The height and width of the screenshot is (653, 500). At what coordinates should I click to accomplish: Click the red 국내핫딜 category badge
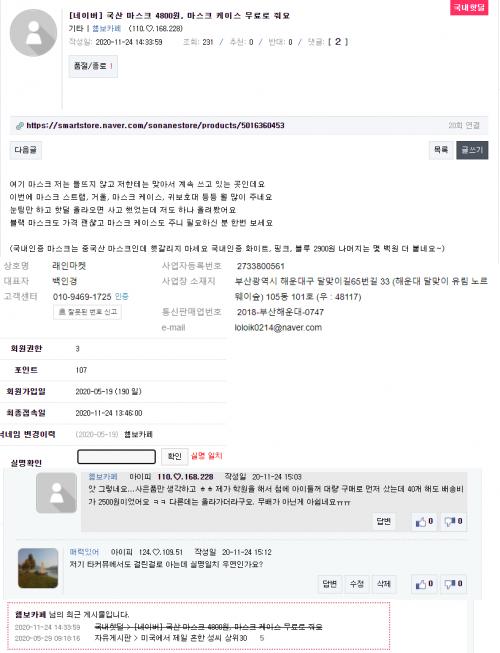[x=469, y=7]
